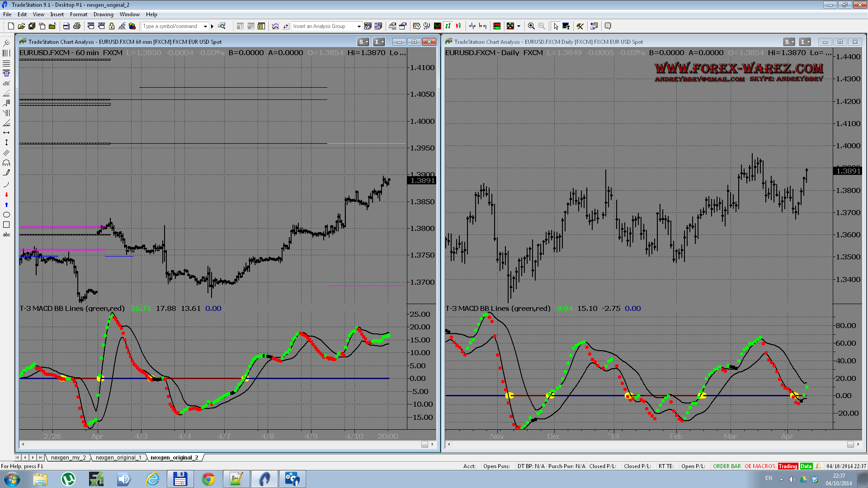The height and width of the screenshot is (488, 868).
Task: Click the Open folder toolbar icon
Action: 21,26
